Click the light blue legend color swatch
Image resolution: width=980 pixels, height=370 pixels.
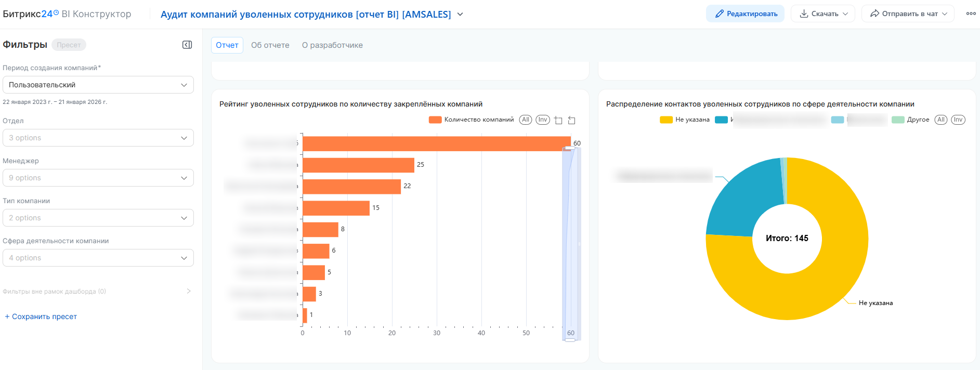point(838,120)
